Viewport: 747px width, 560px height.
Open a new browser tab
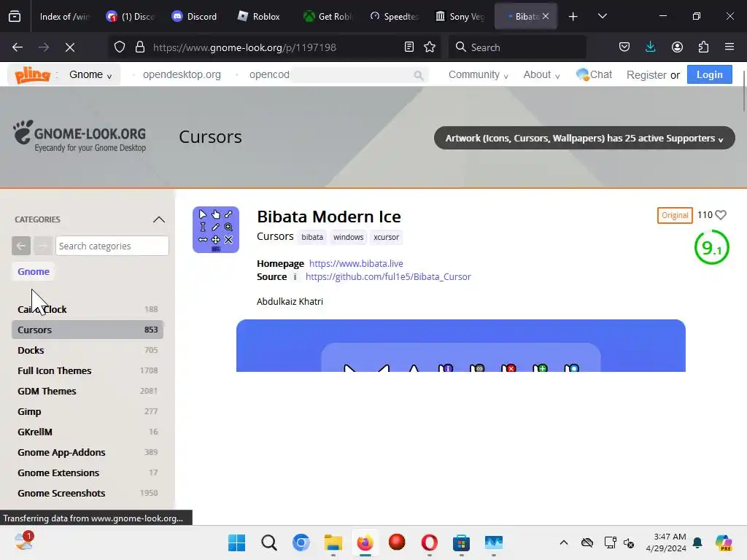[x=573, y=17]
